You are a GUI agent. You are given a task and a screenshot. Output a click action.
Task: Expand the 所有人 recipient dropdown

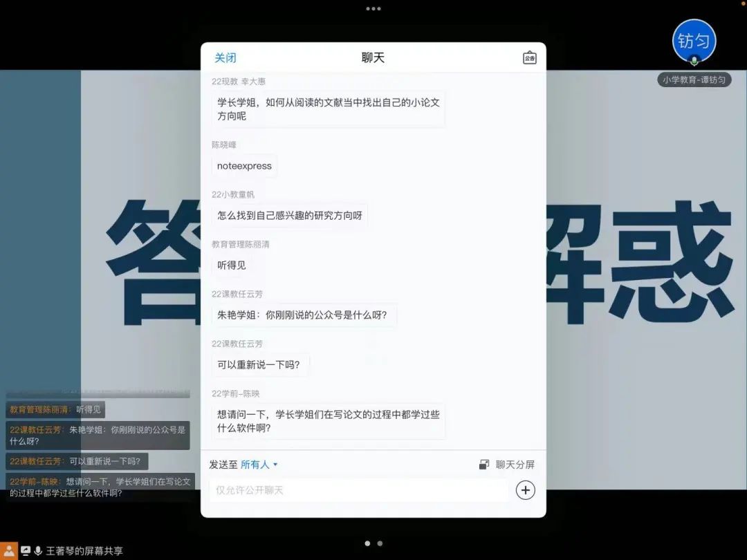pos(259,465)
